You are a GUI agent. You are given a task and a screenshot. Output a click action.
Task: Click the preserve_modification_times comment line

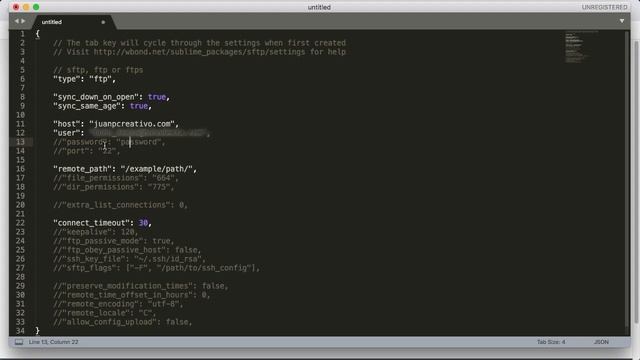[x=141, y=286]
